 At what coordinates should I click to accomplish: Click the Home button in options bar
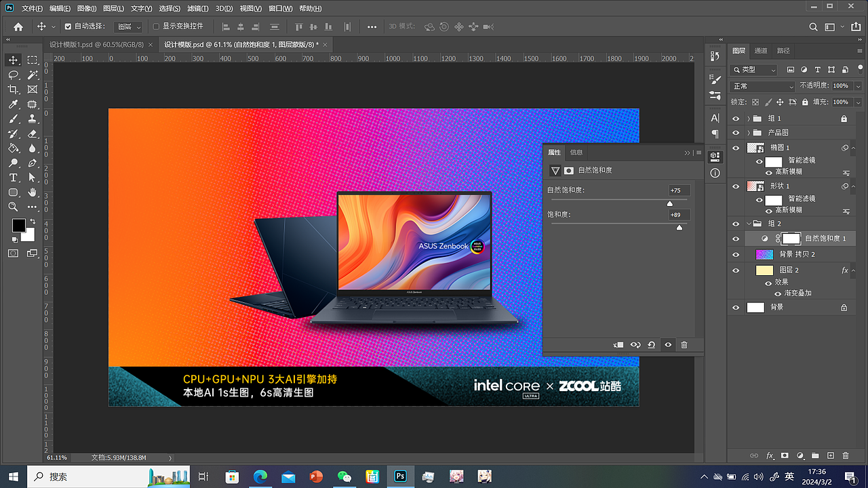[x=18, y=27]
